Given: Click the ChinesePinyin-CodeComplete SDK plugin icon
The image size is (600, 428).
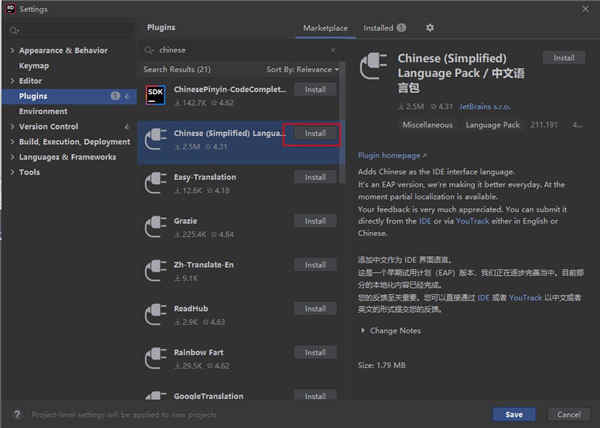Looking at the screenshot, I should pyautogui.click(x=156, y=95).
